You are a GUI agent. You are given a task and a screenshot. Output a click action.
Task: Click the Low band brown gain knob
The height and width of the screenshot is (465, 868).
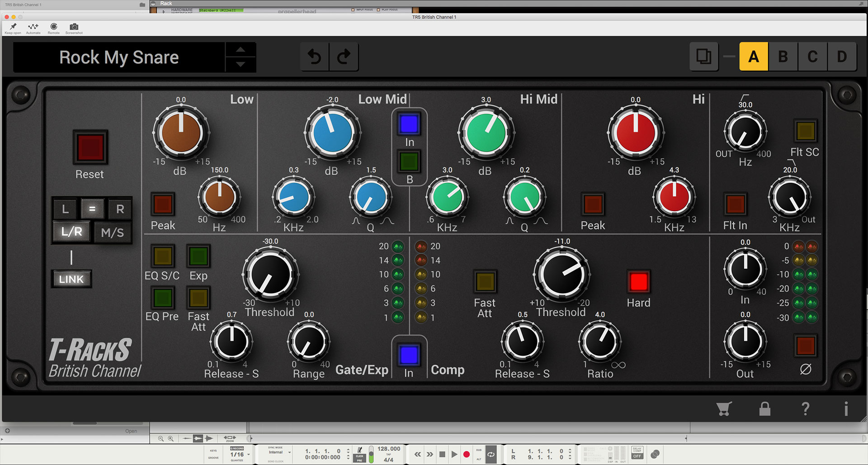coord(181,133)
